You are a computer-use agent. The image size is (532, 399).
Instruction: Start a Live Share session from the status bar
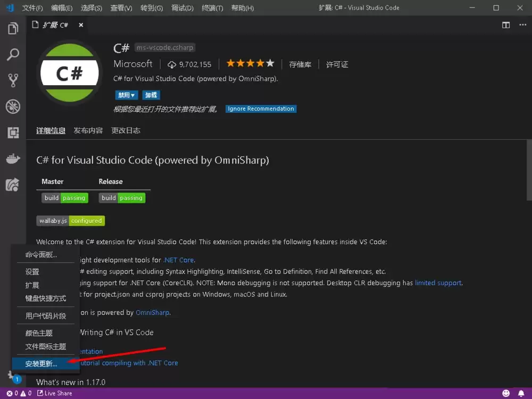tap(54, 394)
